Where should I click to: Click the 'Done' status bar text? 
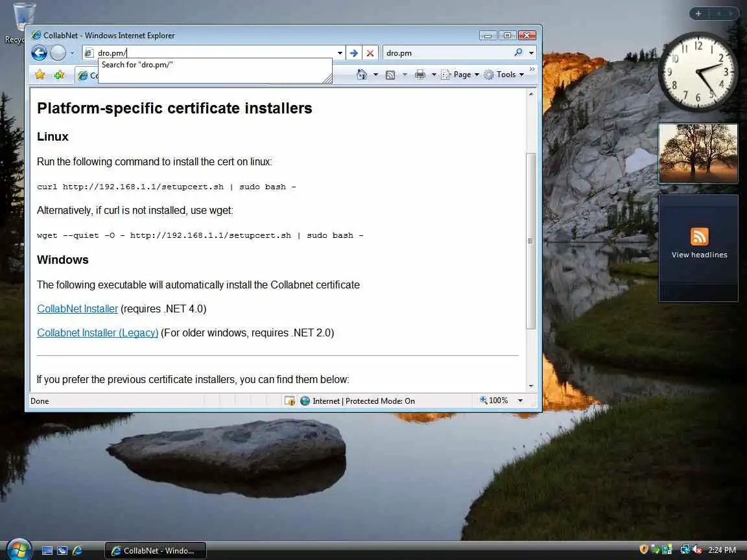tap(40, 401)
